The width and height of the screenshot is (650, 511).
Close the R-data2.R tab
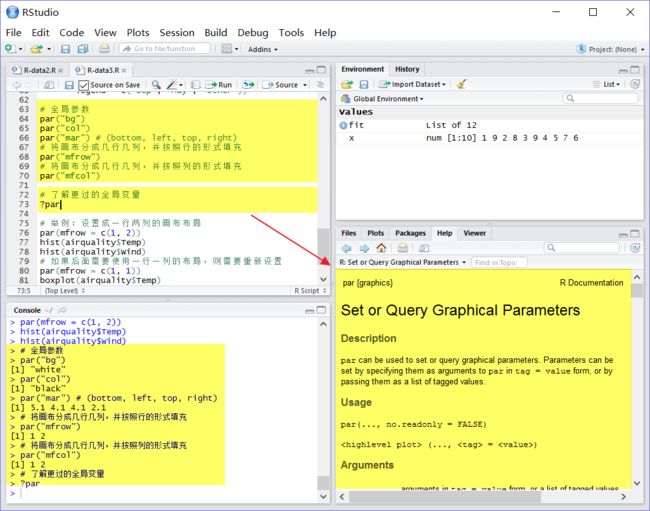61,70
